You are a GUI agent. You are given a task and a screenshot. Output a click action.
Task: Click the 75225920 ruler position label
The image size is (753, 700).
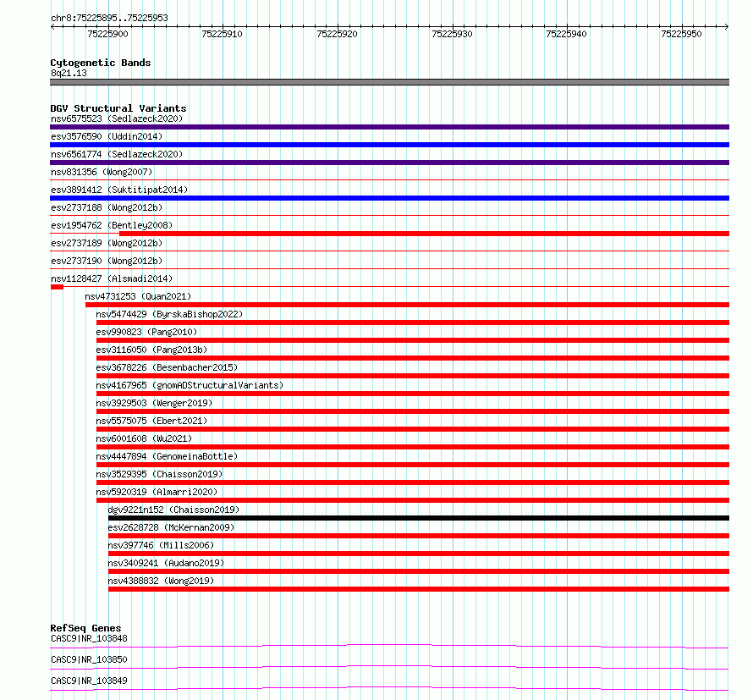(337, 34)
